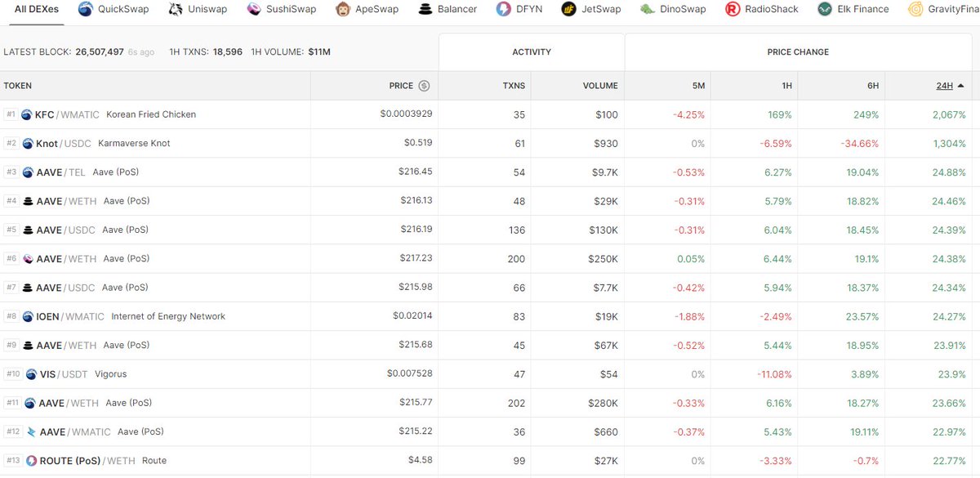
Task: Select the Elk Finance tab
Action: click(853, 9)
